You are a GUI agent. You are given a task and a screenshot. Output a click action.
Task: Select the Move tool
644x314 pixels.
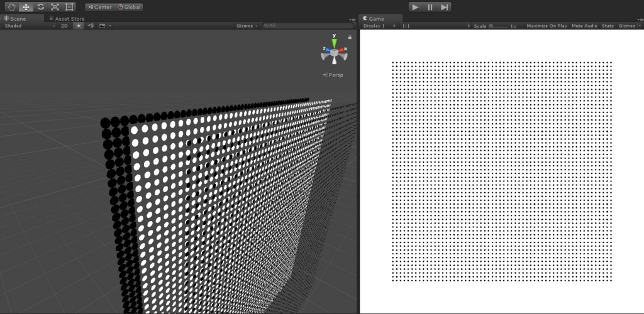click(x=26, y=7)
